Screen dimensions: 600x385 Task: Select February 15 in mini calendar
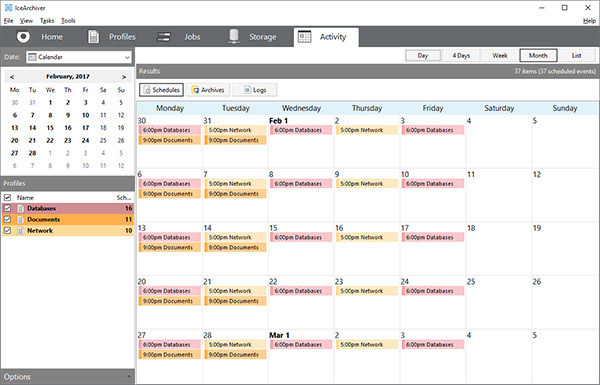(50, 128)
